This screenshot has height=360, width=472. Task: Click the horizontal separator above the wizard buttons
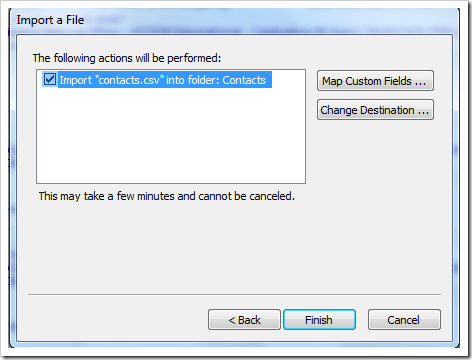[234, 295]
